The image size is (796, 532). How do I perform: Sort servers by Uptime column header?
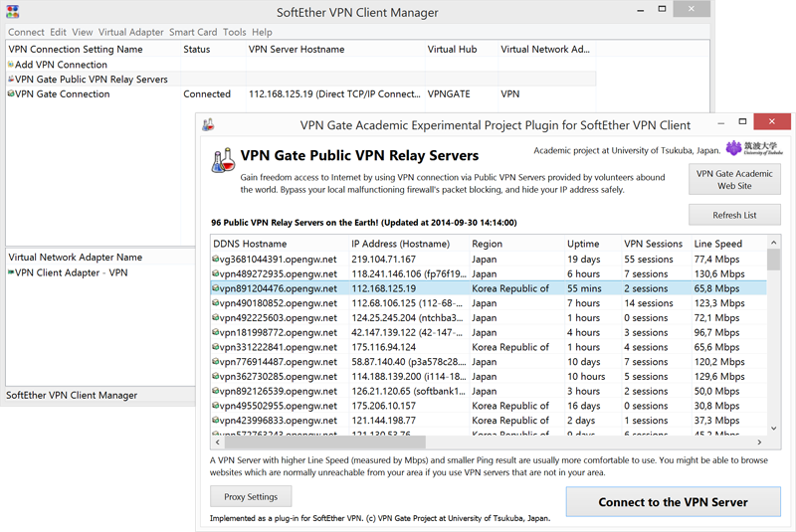point(593,244)
